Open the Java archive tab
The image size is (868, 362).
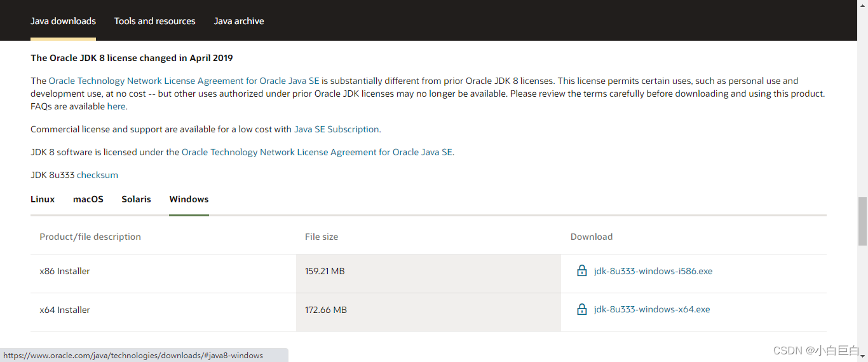coord(239,21)
